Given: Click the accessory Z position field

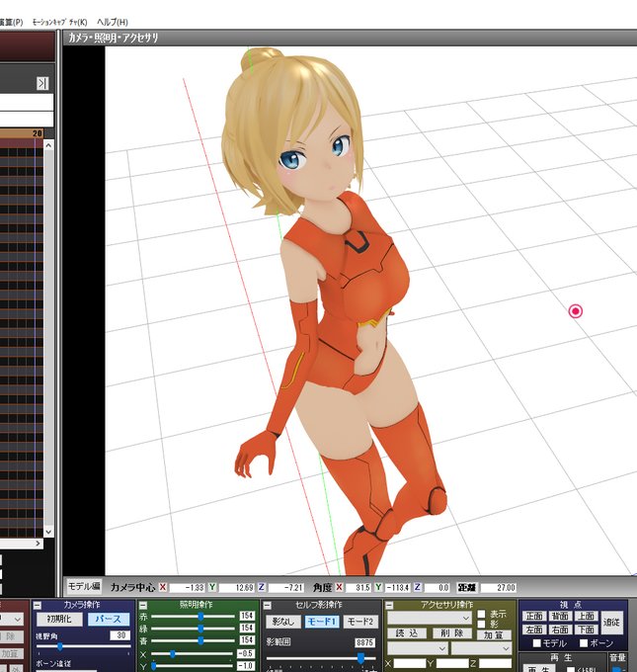Looking at the screenshot, I should pos(495,664).
